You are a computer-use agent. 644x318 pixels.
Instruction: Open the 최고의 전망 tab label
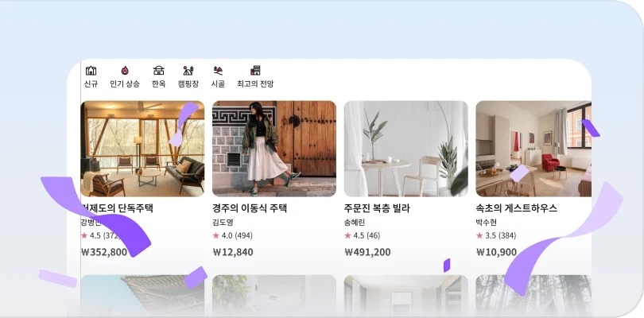(x=255, y=83)
